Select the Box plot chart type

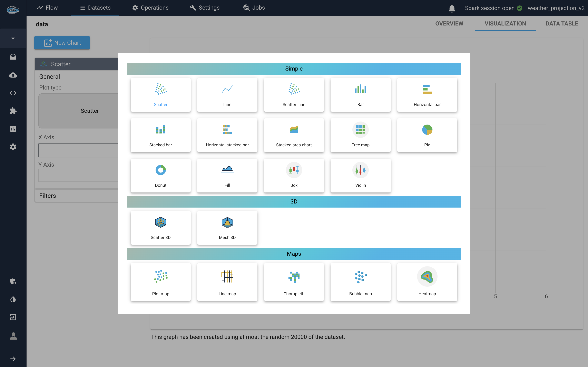coord(294,175)
